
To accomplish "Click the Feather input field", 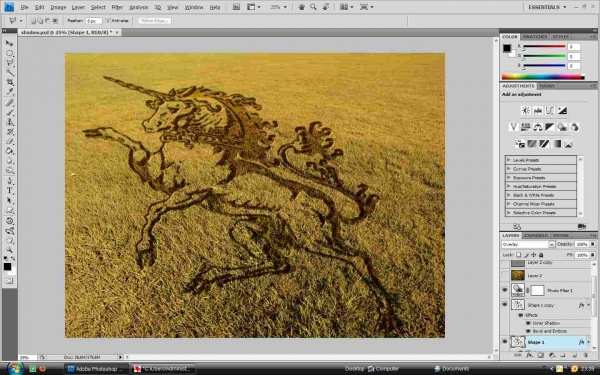I will 93,21.
